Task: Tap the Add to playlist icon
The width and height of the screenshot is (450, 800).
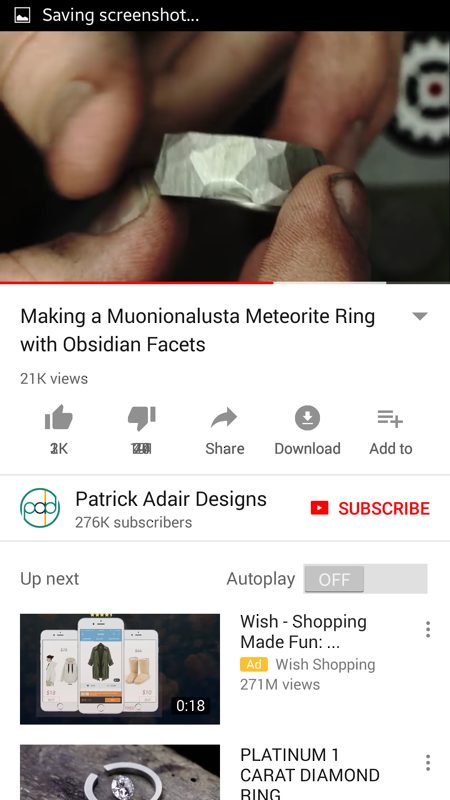Action: pos(390,418)
